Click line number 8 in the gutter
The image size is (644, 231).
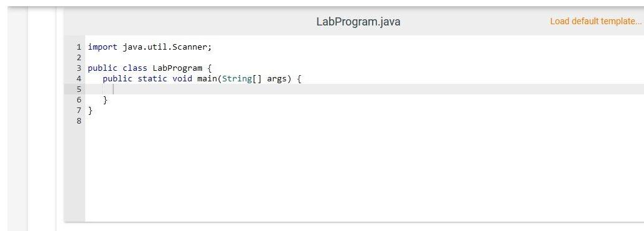coord(79,121)
